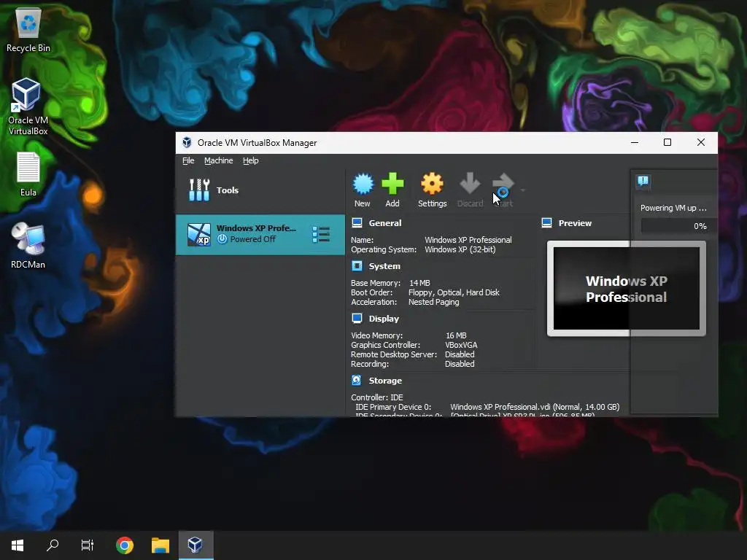Click the Powered Off status text
The width and height of the screenshot is (747, 560).
pyautogui.click(x=253, y=239)
